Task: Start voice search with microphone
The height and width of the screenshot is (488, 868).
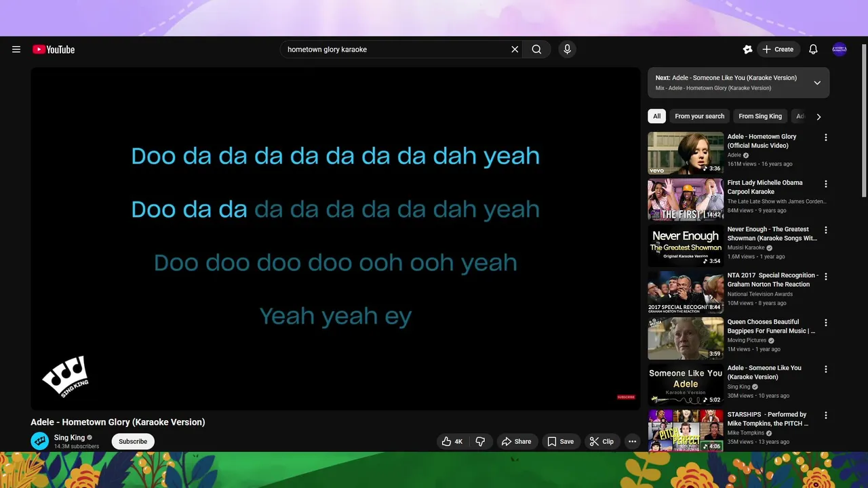Action: click(568, 49)
